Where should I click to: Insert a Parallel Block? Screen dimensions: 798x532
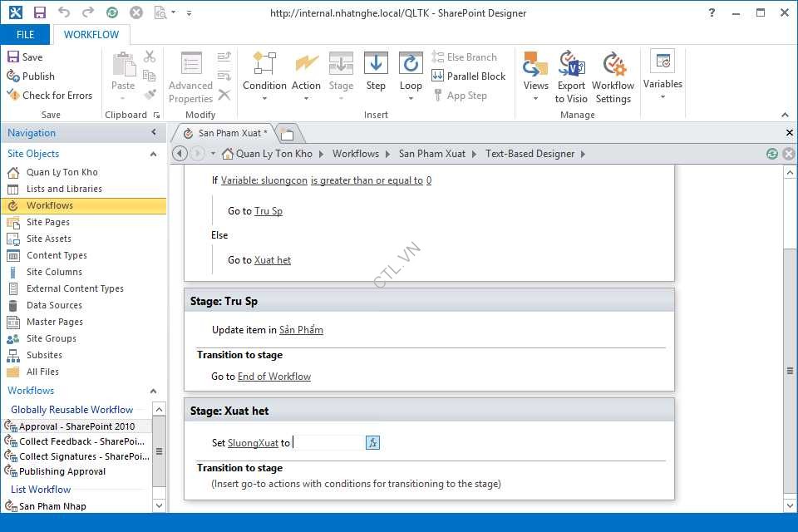468,76
